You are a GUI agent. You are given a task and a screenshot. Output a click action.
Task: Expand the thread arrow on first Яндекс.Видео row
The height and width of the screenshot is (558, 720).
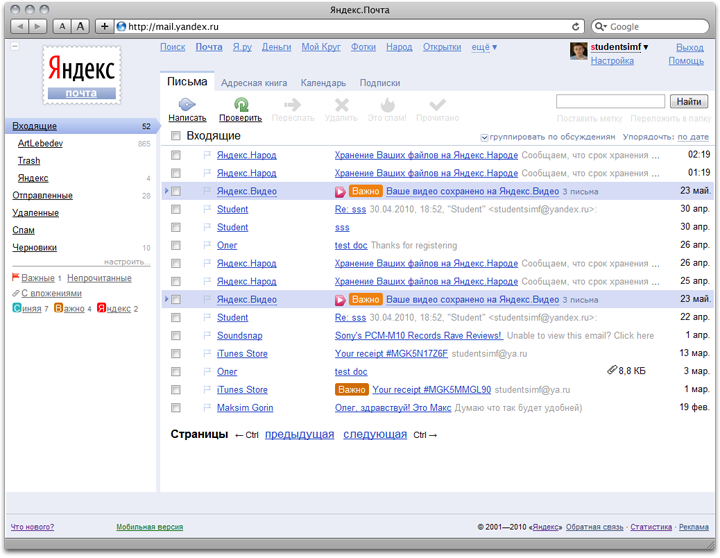166,191
